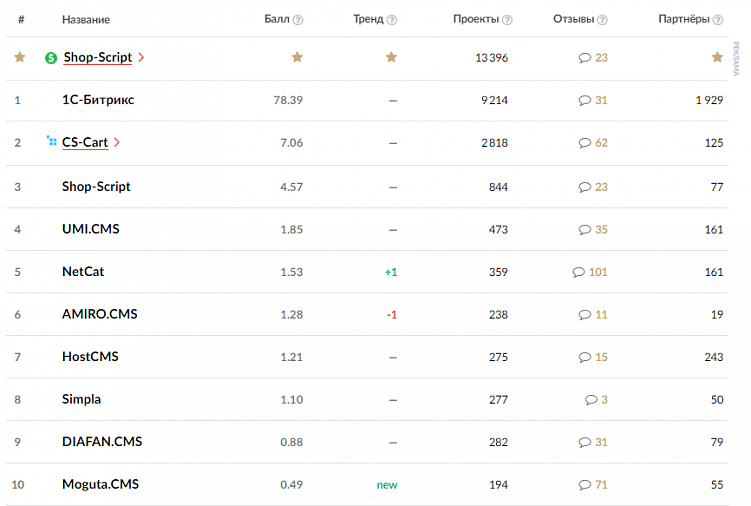This screenshot has width=751, height=506.
Task: Click the gold star in the first row
Action: [x=19, y=57]
